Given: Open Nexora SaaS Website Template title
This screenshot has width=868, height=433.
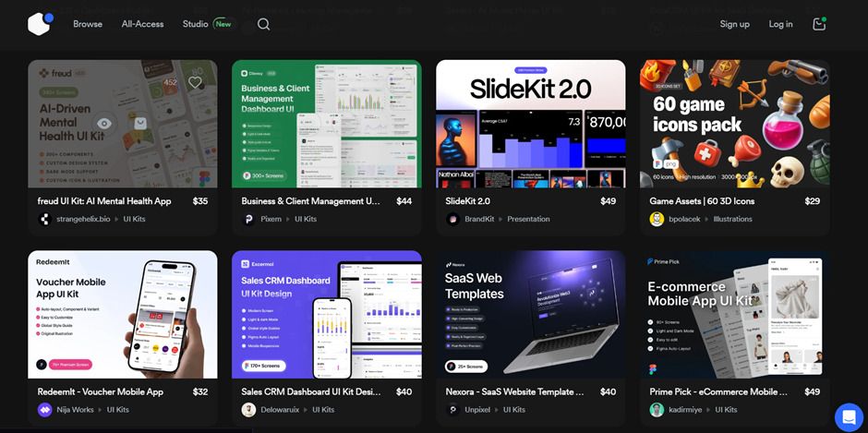Looking at the screenshot, I should pos(514,391).
